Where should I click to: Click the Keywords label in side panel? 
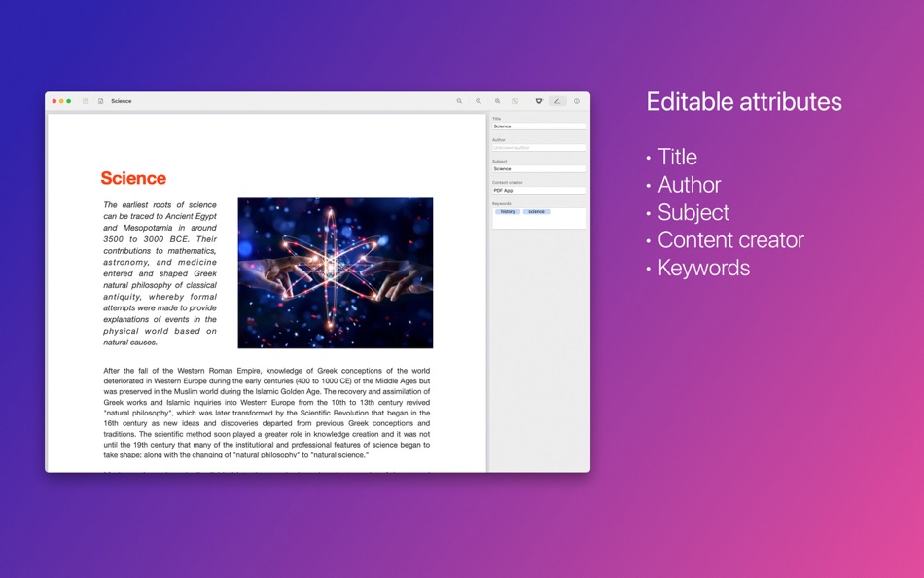[x=502, y=203]
